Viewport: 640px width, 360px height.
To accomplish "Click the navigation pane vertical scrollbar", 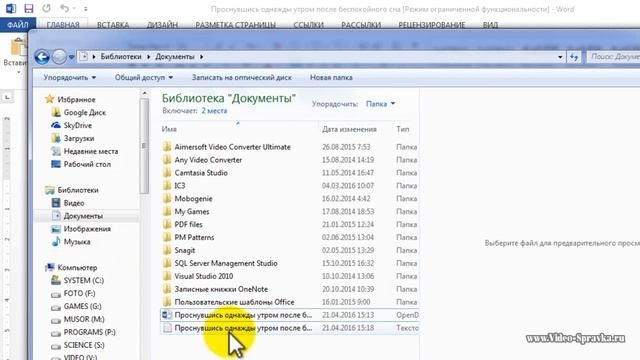I will tap(144, 146).
